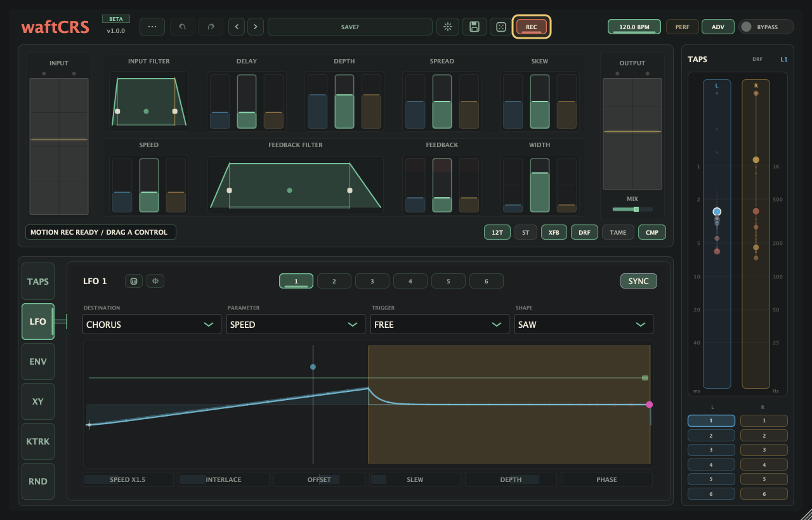Click the undo arrow icon
The width and height of the screenshot is (812, 520).
click(183, 27)
